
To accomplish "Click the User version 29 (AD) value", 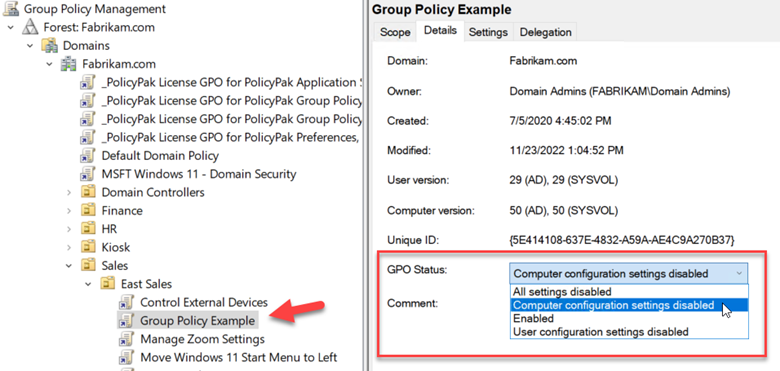I will point(564,181).
